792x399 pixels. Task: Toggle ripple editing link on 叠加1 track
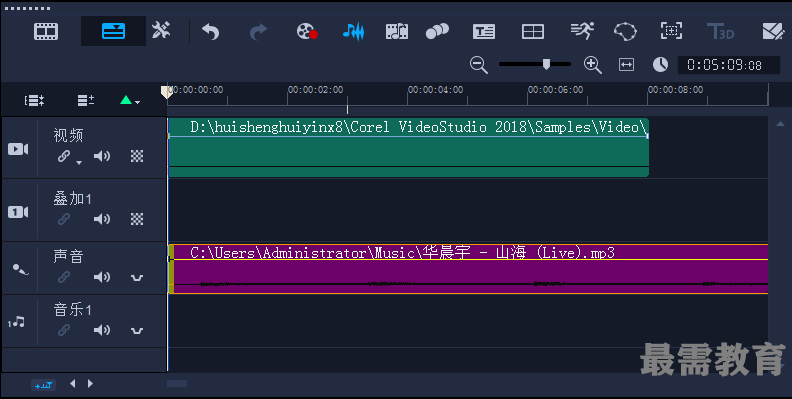pyautogui.click(x=64, y=219)
